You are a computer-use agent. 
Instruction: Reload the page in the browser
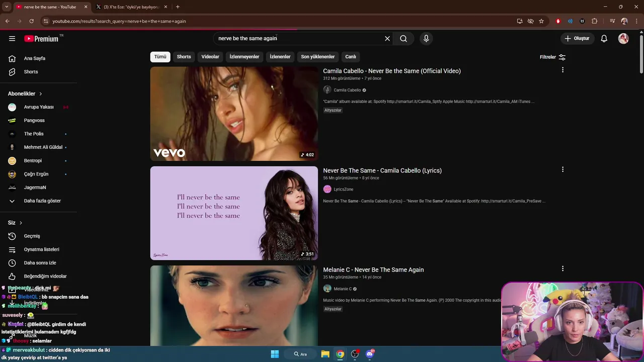(x=31, y=21)
